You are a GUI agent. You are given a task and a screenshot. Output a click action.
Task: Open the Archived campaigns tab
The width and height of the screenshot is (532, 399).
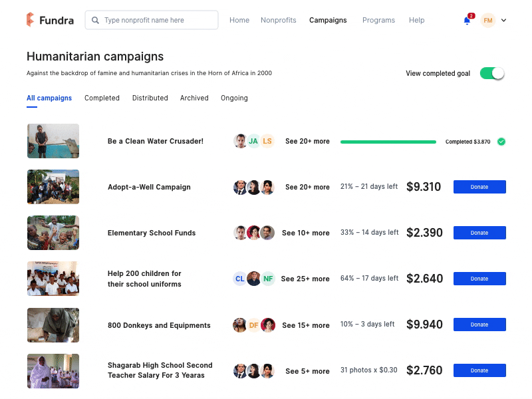click(x=194, y=98)
